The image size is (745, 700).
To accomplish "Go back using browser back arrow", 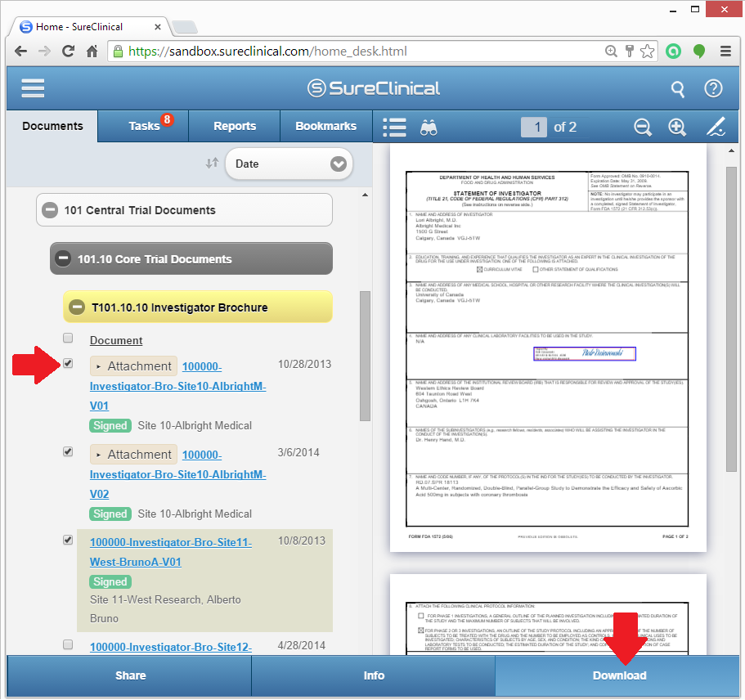I will (x=20, y=52).
